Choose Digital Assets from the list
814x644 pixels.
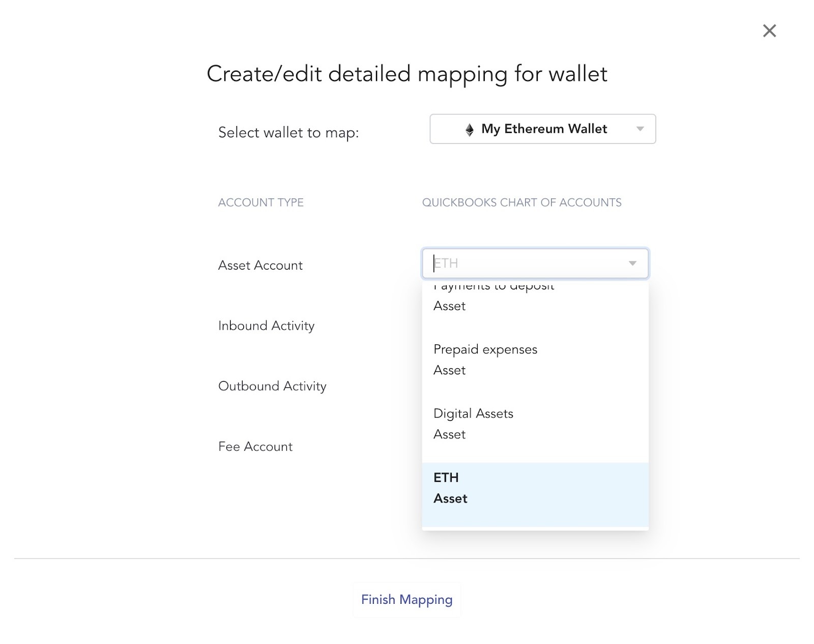535,423
